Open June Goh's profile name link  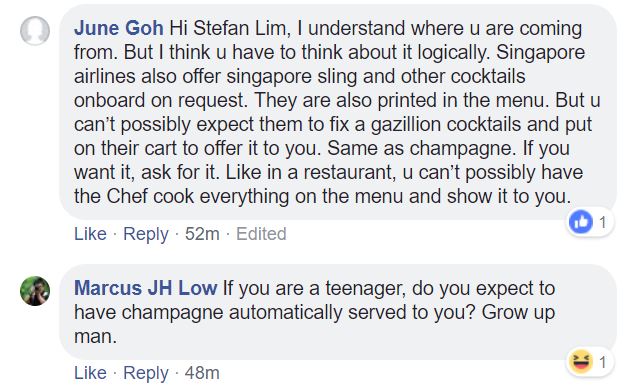(119, 28)
